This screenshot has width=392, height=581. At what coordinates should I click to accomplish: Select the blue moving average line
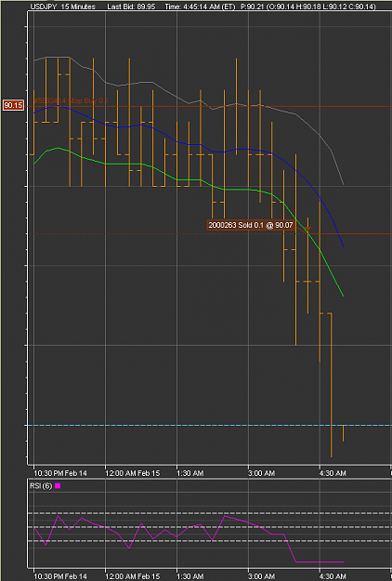click(189, 144)
